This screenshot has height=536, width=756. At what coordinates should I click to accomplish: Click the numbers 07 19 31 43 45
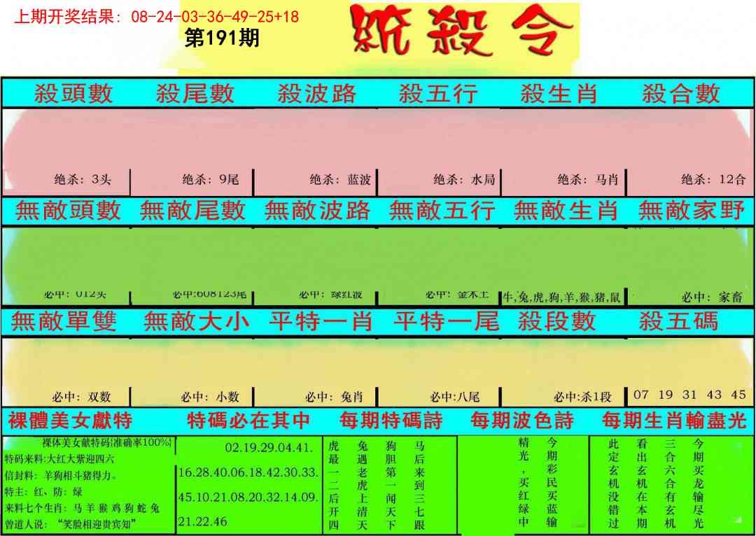pos(690,395)
